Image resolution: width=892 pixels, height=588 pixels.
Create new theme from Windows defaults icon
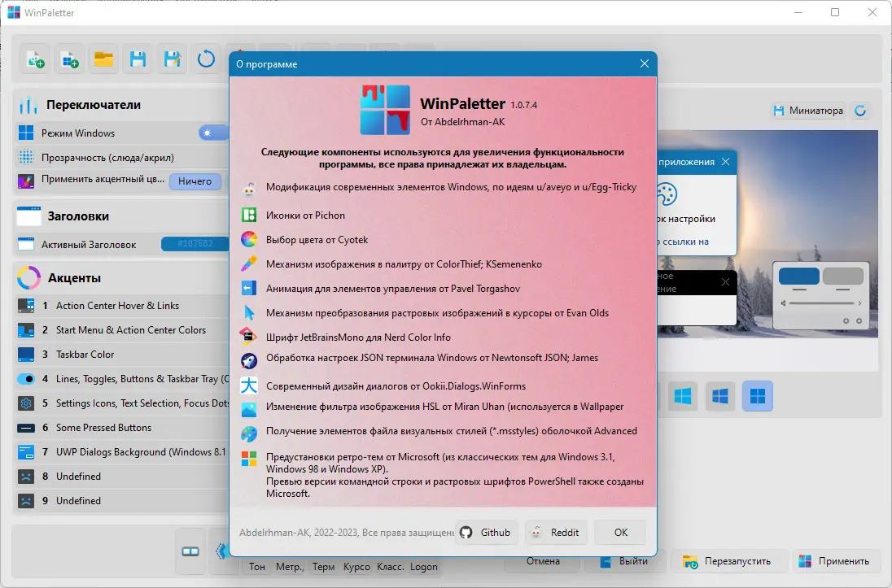point(69,59)
